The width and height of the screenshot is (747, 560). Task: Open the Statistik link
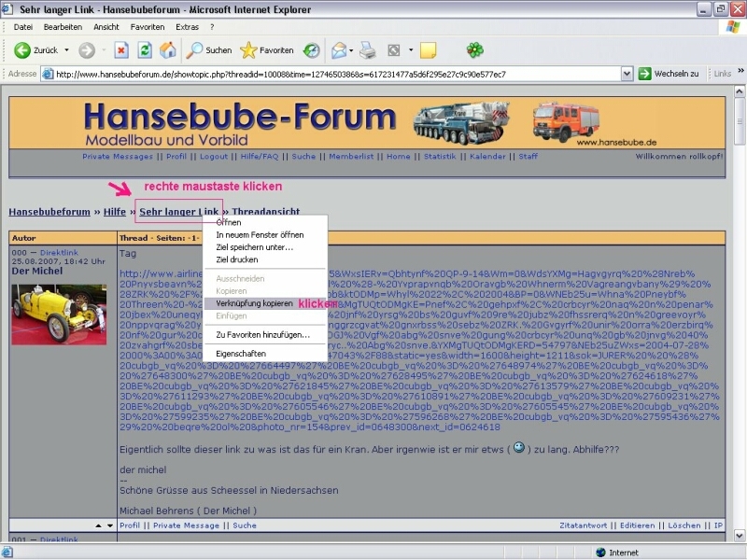tap(440, 156)
